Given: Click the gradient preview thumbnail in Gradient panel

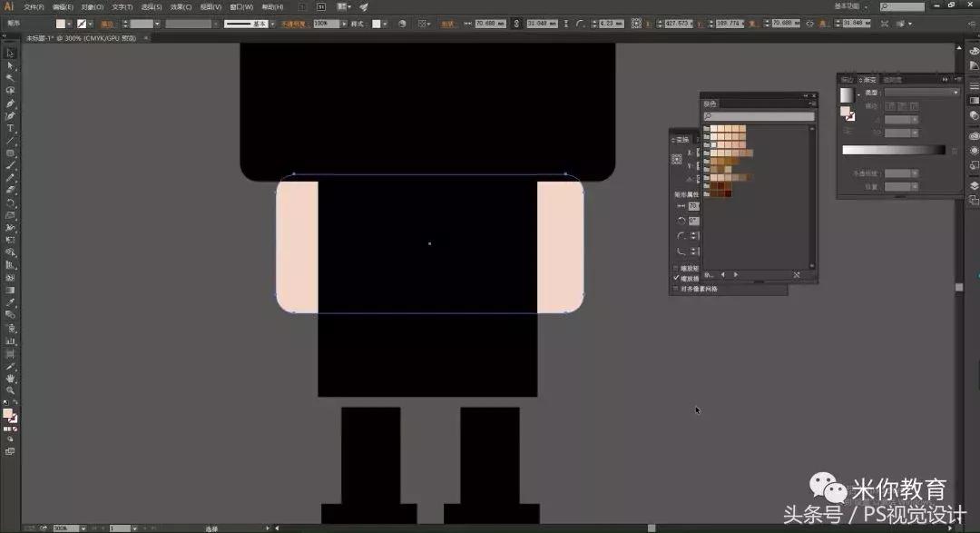Looking at the screenshot, I should click(x=846, y=94).
